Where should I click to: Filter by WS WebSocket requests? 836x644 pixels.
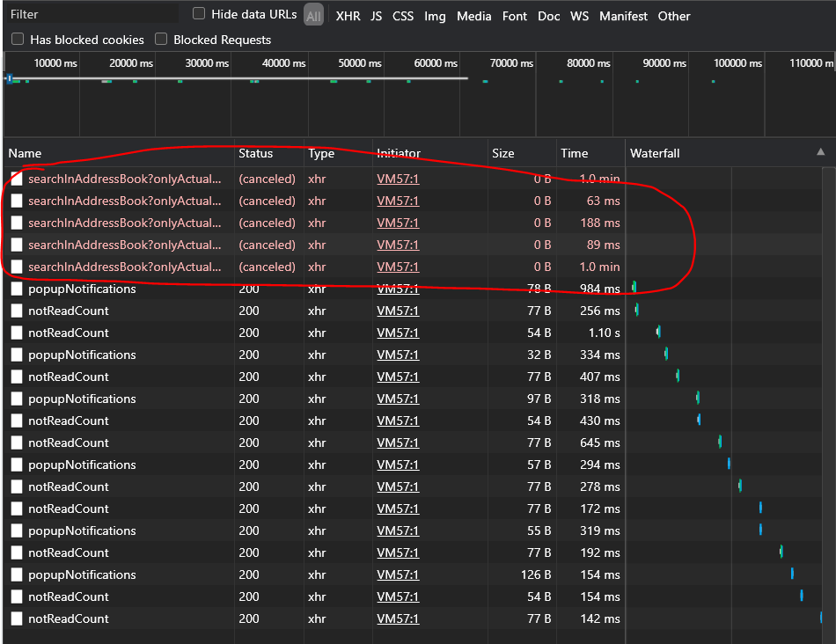coord(580,16)
